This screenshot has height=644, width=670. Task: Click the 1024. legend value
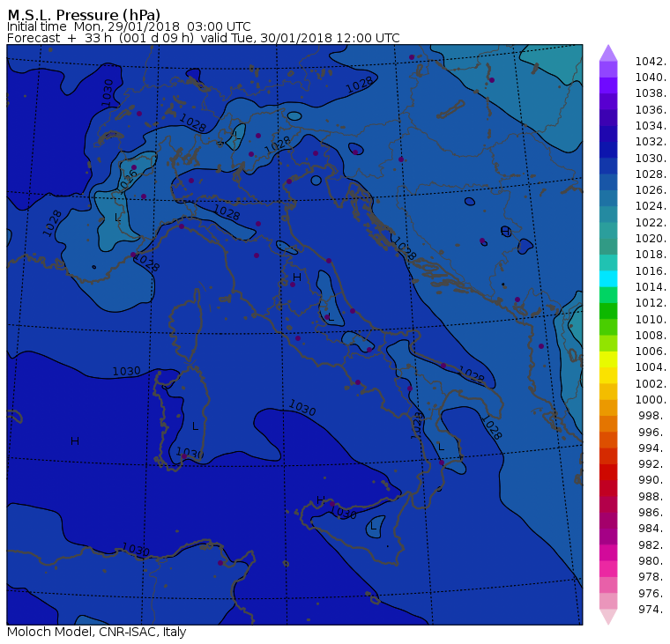651,206
